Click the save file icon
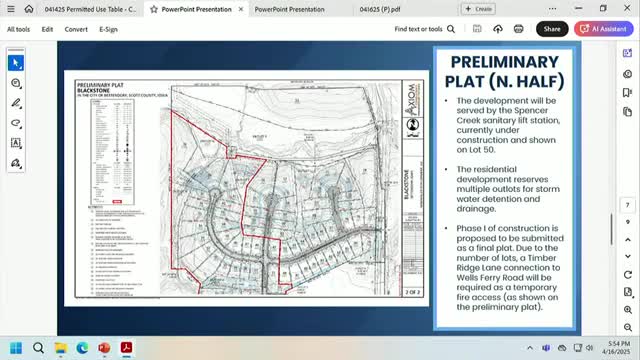 click(477, 29)
